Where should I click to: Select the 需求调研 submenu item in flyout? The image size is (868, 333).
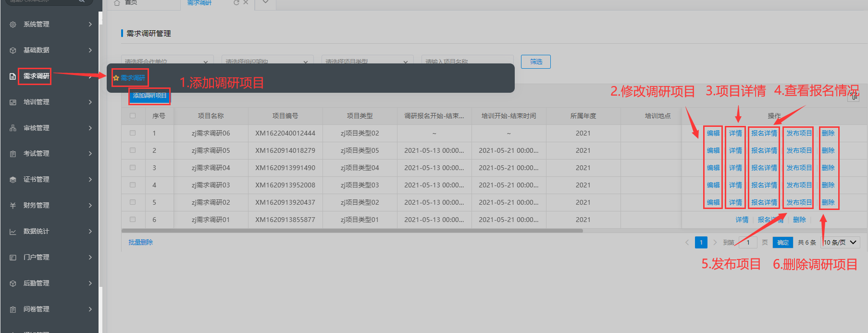pyautogui.click(x=133, y=78)
